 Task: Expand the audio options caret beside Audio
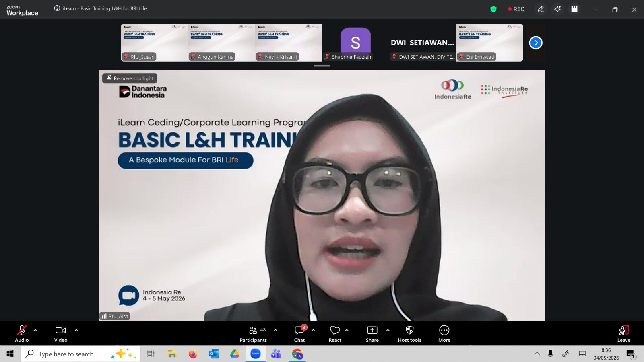(x=35, y=330)
